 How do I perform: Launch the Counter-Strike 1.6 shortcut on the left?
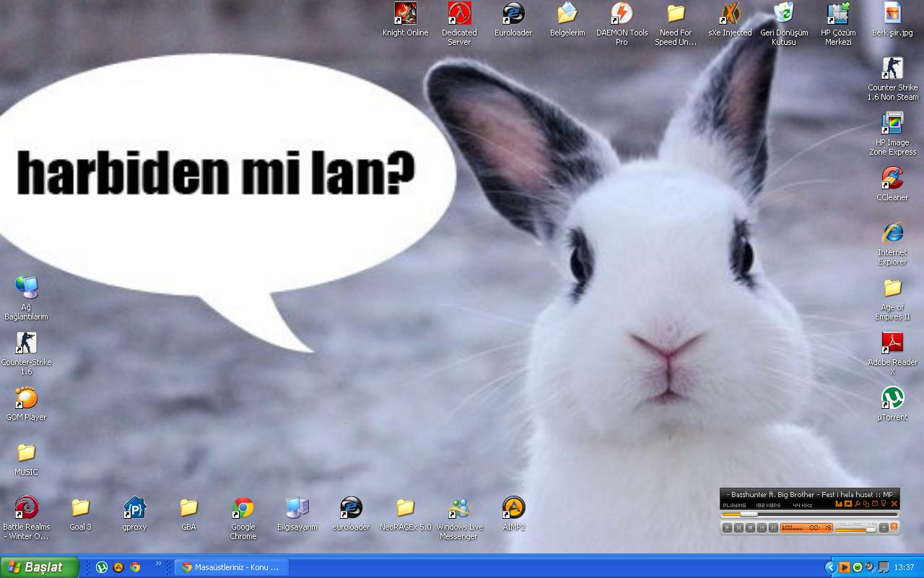[26, 353]
